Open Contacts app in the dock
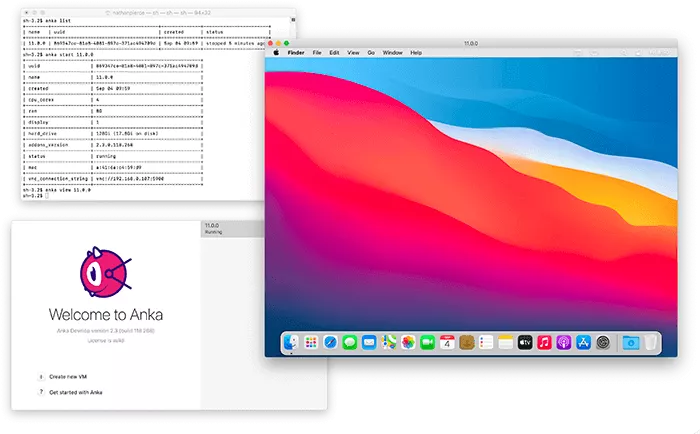 tap(467, 343)
